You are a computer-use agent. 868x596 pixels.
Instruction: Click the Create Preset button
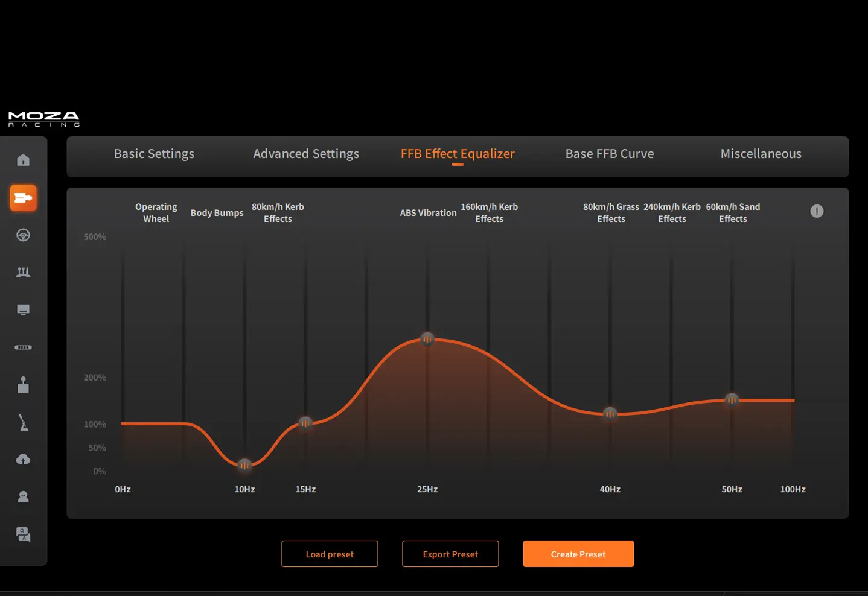578,554
